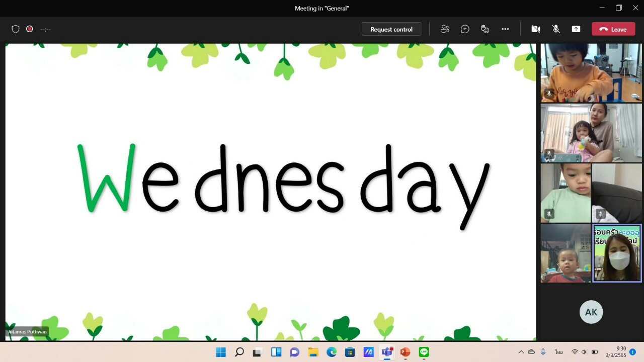Open the meeting chat

click(465, 29)
